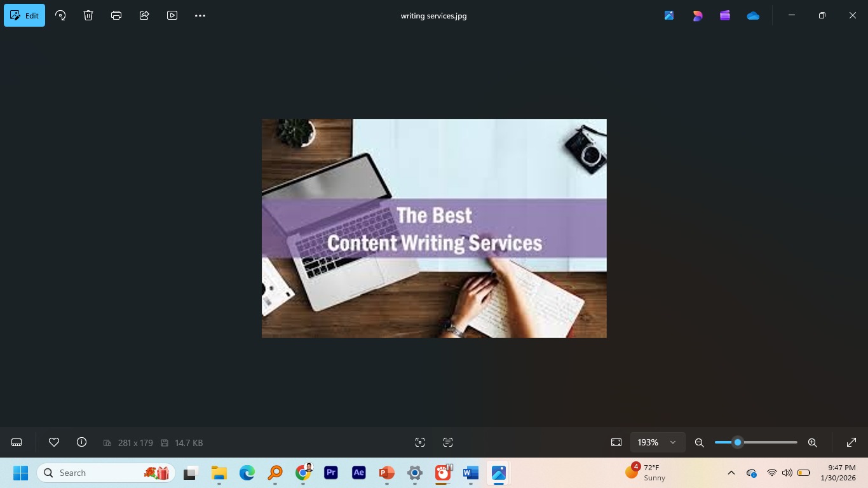Adjust the zoom slider
The height and width of the screenshot is (488, 868).
tap(737, 442)
